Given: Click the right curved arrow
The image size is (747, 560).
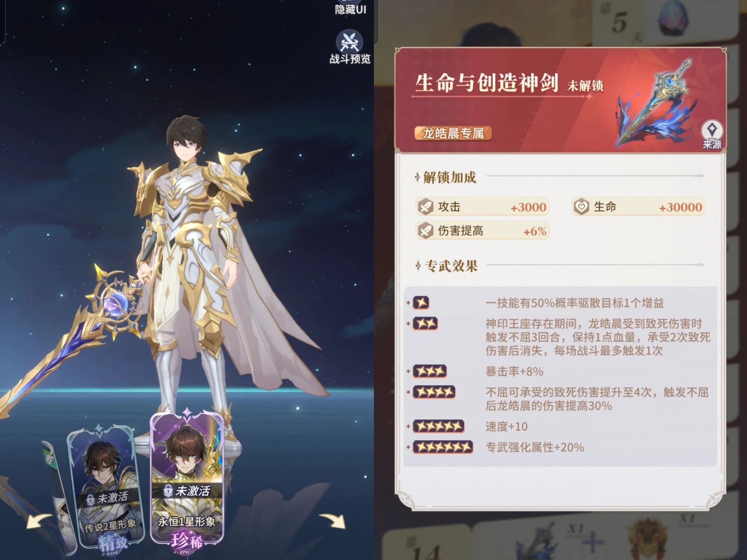Looking at the screenshot, I should [x=332, y=520].
